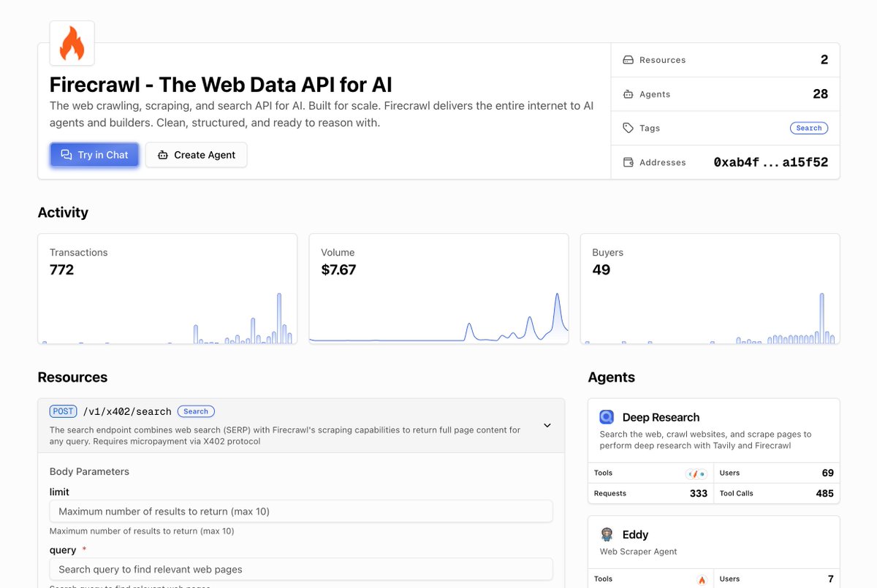Open the Transactions activity card
This screenshot has height=588, width=877.
click(x=167, y=289)
